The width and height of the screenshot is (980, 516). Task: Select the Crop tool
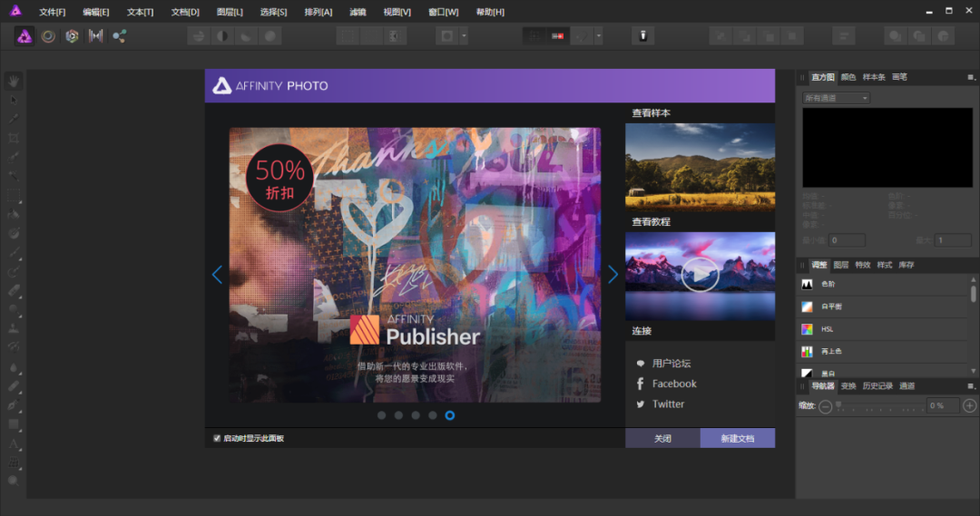pos(13,138)
